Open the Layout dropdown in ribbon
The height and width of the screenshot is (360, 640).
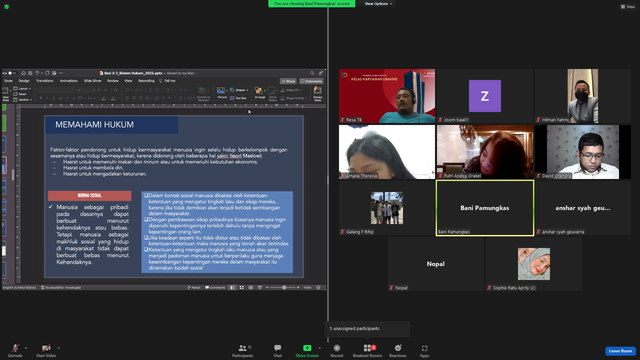[22, 88]
